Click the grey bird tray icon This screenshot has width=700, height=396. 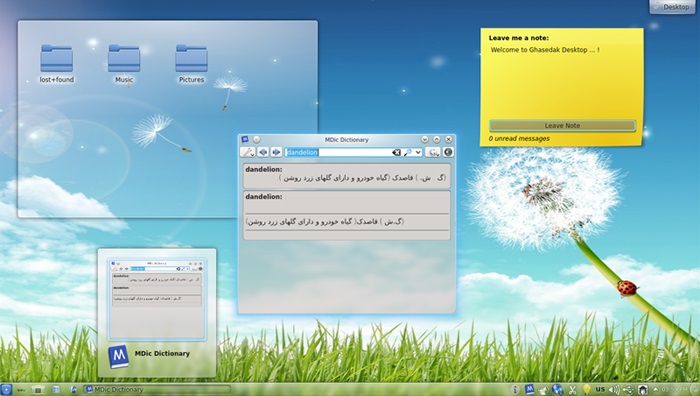point(543,390)
